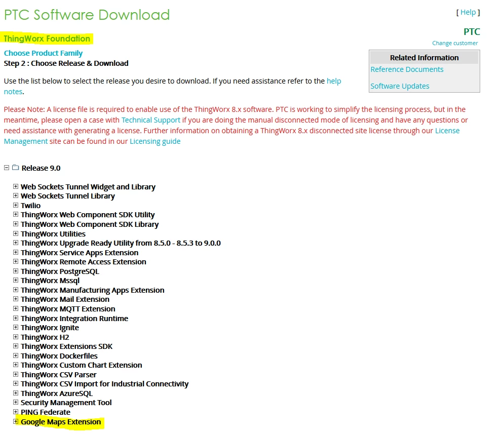Expand ThingWorx Upgrade Ready Utility entry
Image resolution: width=504 pixels, height=434 pixels.
click(x=15, y=243)
